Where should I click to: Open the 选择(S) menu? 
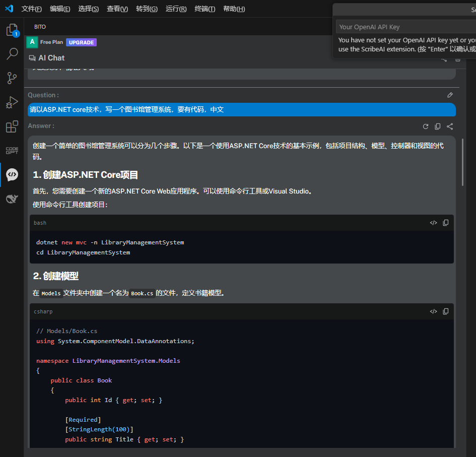89,9
